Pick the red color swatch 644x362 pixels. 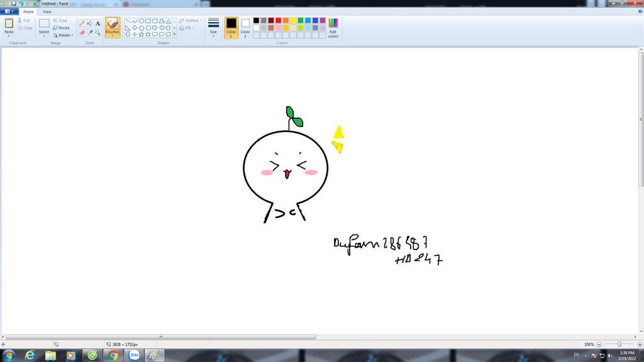pos(279,21)
